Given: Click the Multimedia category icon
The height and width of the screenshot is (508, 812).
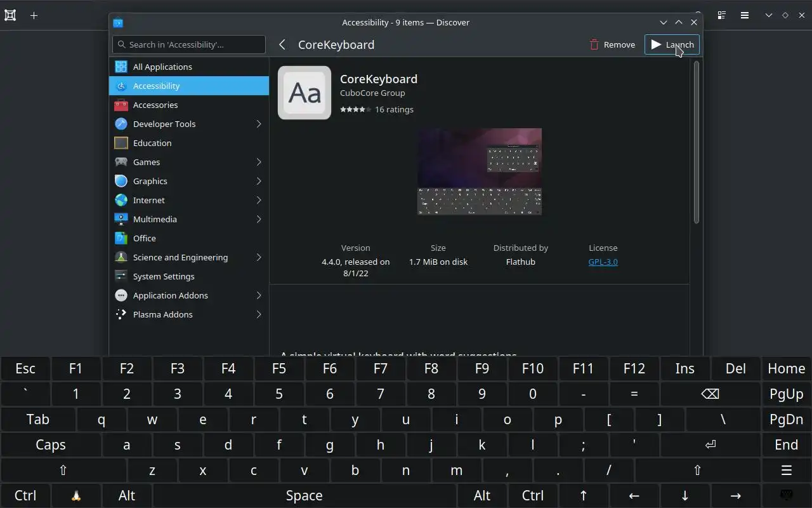Looking at the screenshot, I should pyautogui.click(x=121, y=219).
